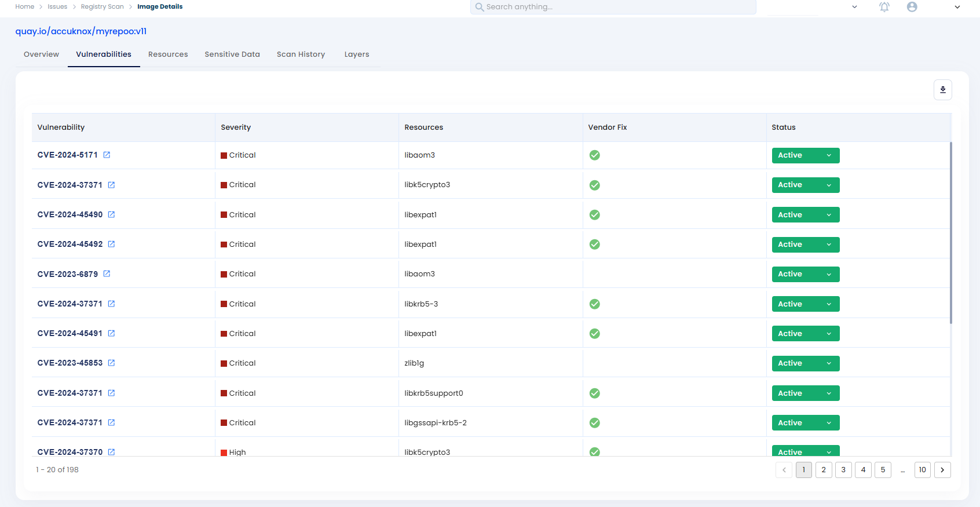Viewport: 980px width, 507px height.
Task: Click vendor fix checkmark for libaom3 CVE-2024-5171
Action: [594, 155]
